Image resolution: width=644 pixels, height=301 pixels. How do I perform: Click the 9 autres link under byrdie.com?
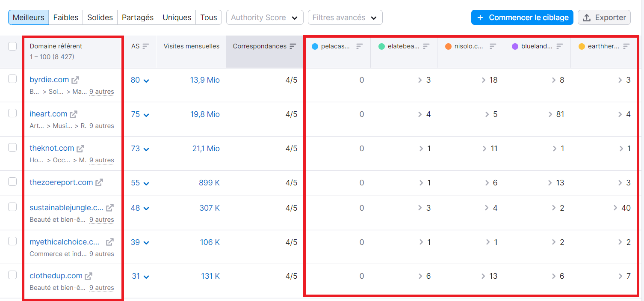[101, 92]
